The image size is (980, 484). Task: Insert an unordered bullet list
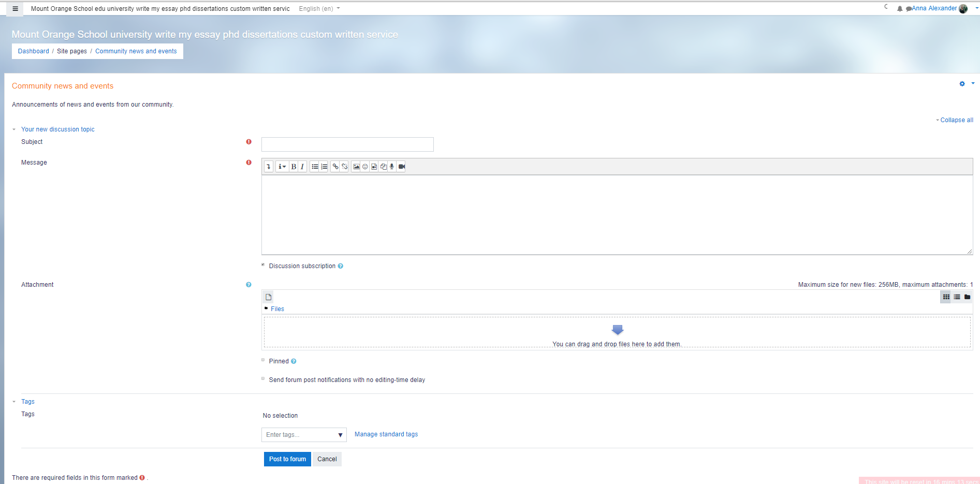pyautogui.click(x=315, y=167)
